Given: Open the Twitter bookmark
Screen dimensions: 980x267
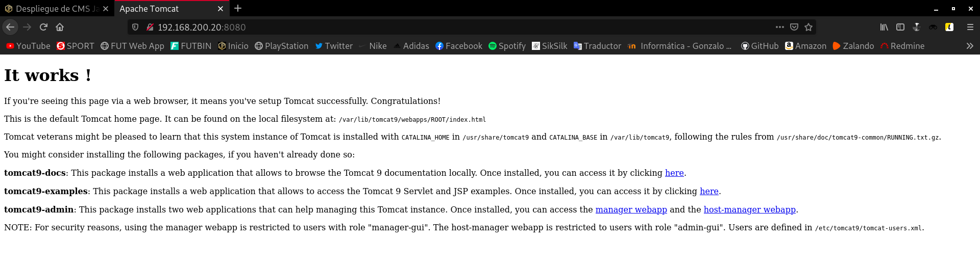Looking at the screenshot, I should pyautogui.click(x=334, y=46).
